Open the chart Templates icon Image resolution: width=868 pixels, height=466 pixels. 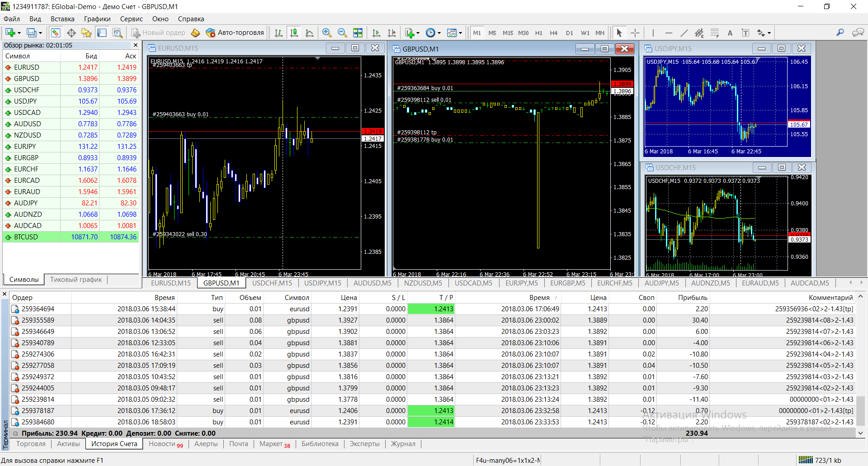click(452, 33)
